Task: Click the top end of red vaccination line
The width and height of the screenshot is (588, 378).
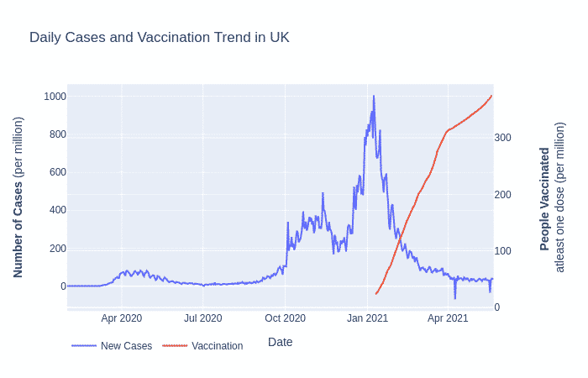Action: tap(491, 96)
